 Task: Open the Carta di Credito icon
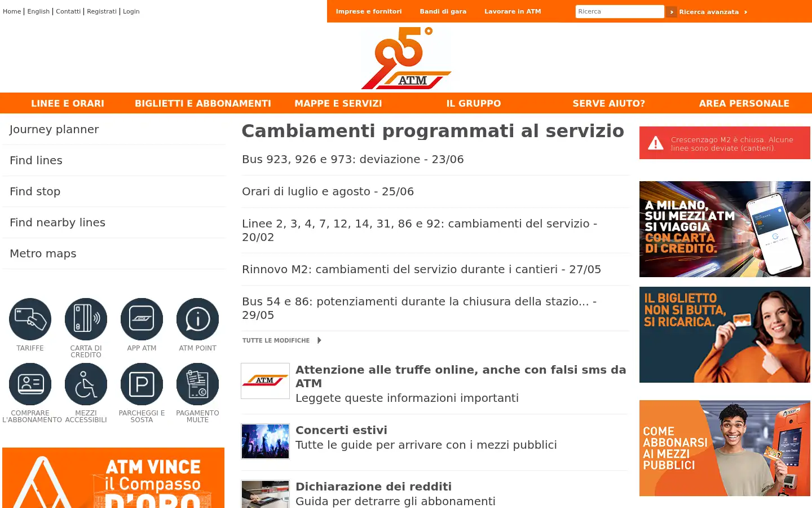click(86, 319)
